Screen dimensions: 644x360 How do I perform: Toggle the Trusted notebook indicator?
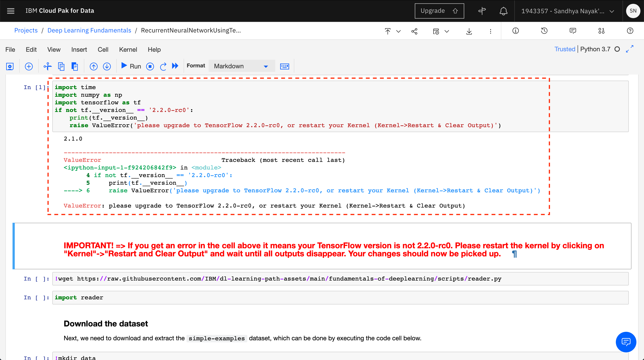pos(564,49)
